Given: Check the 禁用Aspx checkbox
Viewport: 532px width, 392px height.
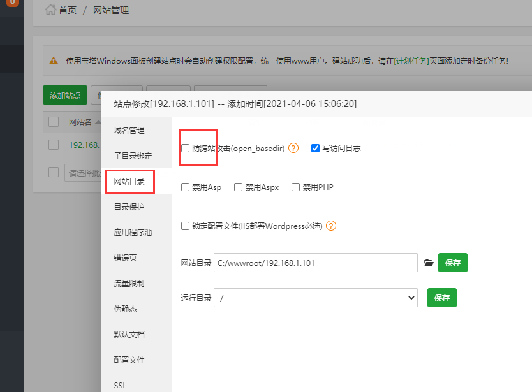Looking at the screenshot, I should [x=238, y=187].
